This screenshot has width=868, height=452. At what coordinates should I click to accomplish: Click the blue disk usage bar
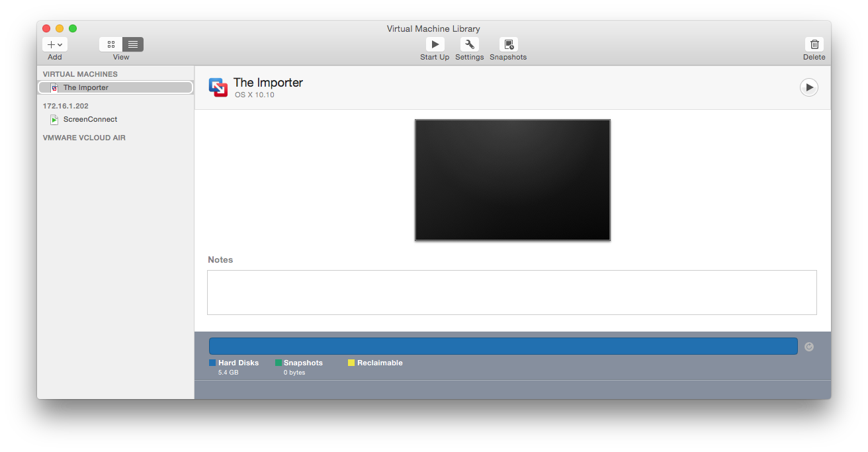503,346
